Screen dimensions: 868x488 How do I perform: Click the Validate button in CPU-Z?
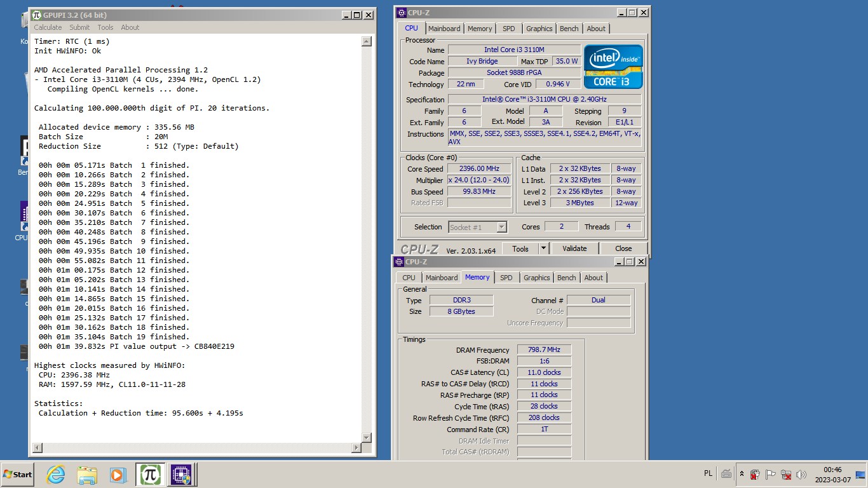[x=574, y=248]
